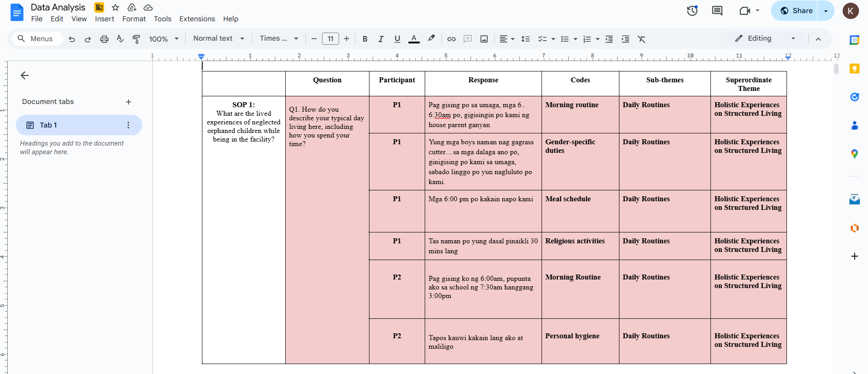Image resolution: width=868 pixels, height=374 pixels.
Task: Add a comment using the toolbar icon
Action: click(x=468, y=39)
